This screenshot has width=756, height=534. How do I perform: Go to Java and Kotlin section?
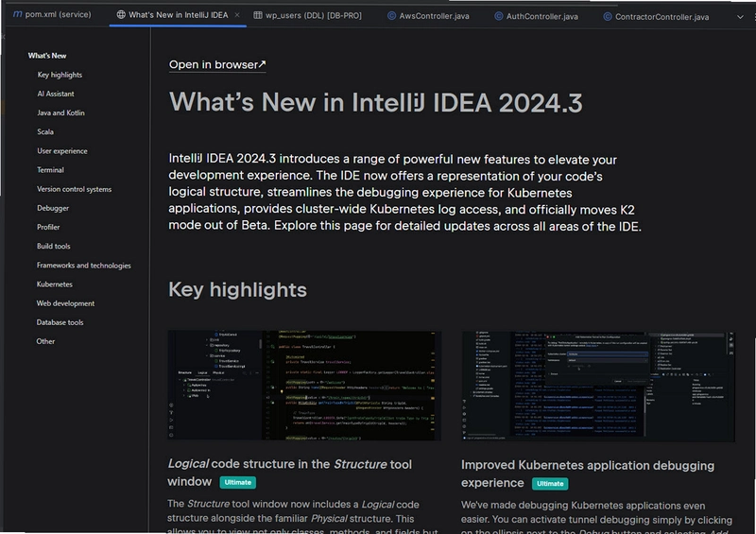pyautogui.click(x=60, y=112)
